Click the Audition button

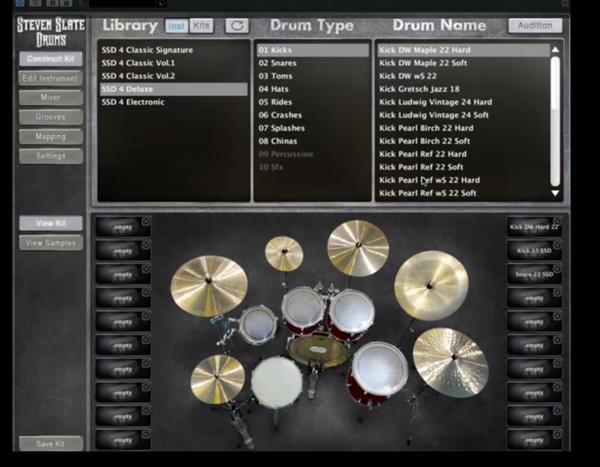pos(535,26)
